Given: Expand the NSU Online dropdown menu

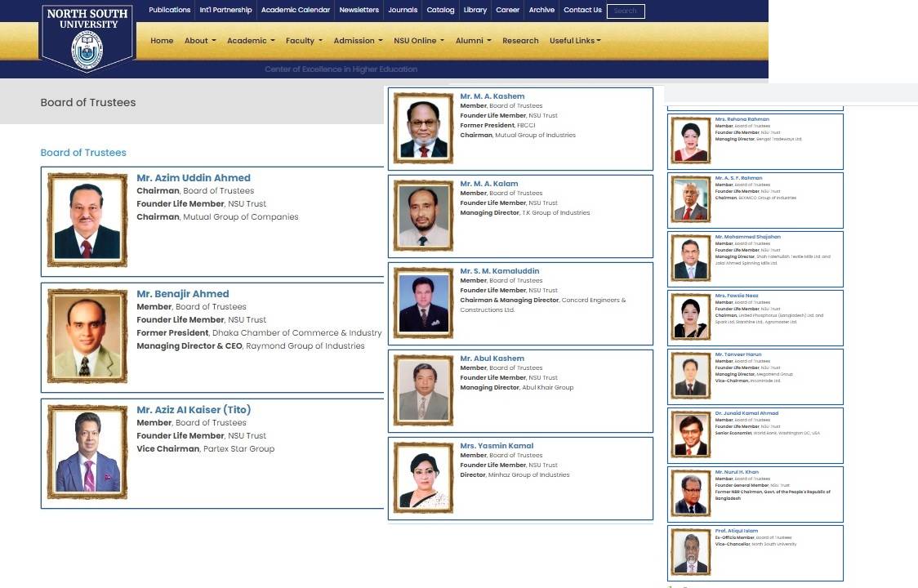Looking at the screenshot, I should tap(419, 40).
